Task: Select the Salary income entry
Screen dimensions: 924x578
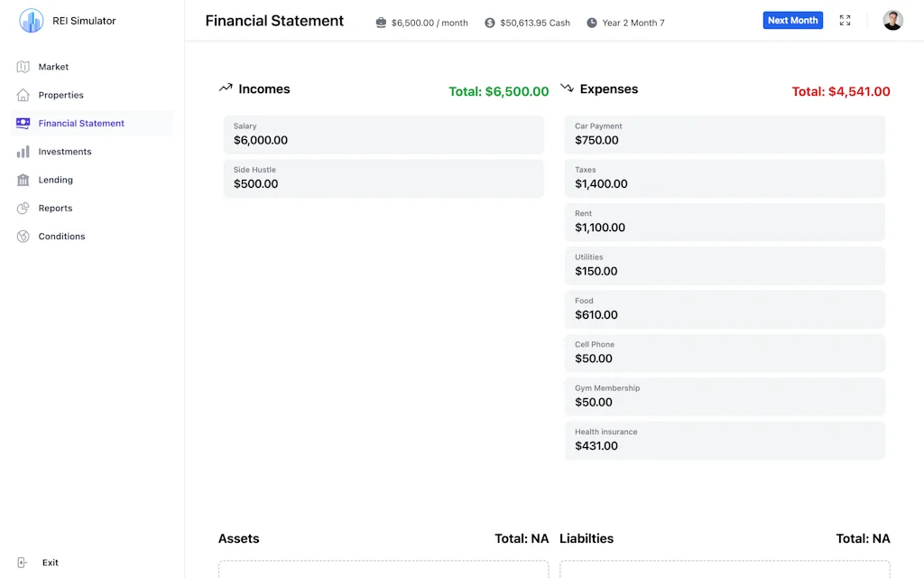Action: [x=383, y=134]
